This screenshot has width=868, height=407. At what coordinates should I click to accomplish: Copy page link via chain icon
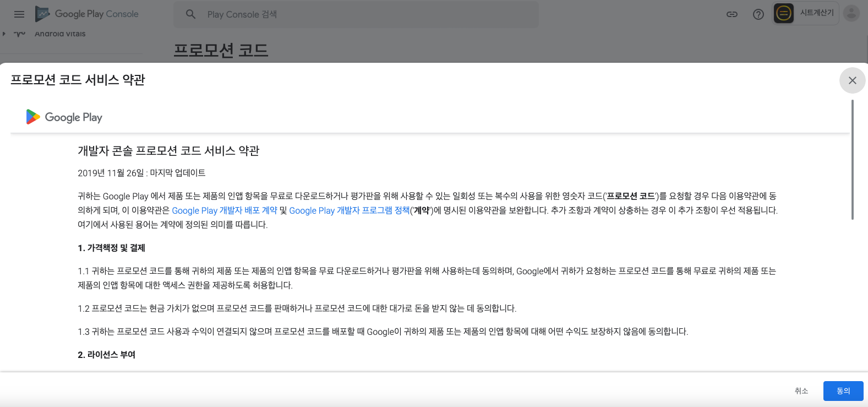732,14
